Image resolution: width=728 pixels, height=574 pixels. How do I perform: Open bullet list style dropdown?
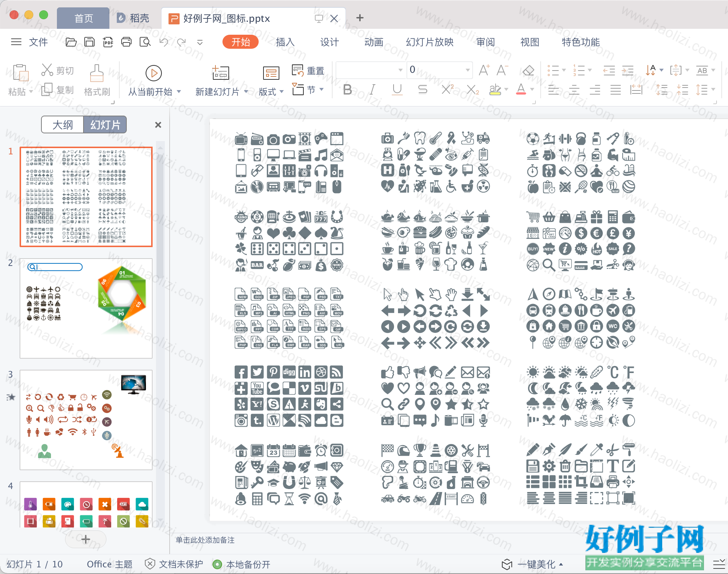pyautogui.click(x=564, y=70)
